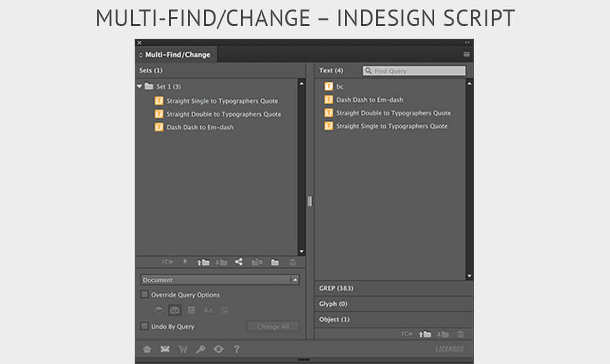Screen dimensions: 610x364
Task: Expand the Glyph (0) section
Action: (394, 304)
